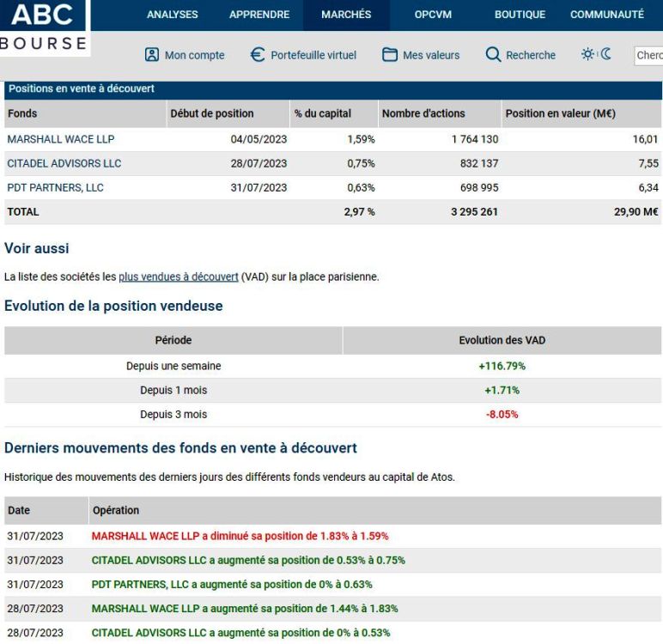Select the 0,75% capital cell

(x=361, y=163)
